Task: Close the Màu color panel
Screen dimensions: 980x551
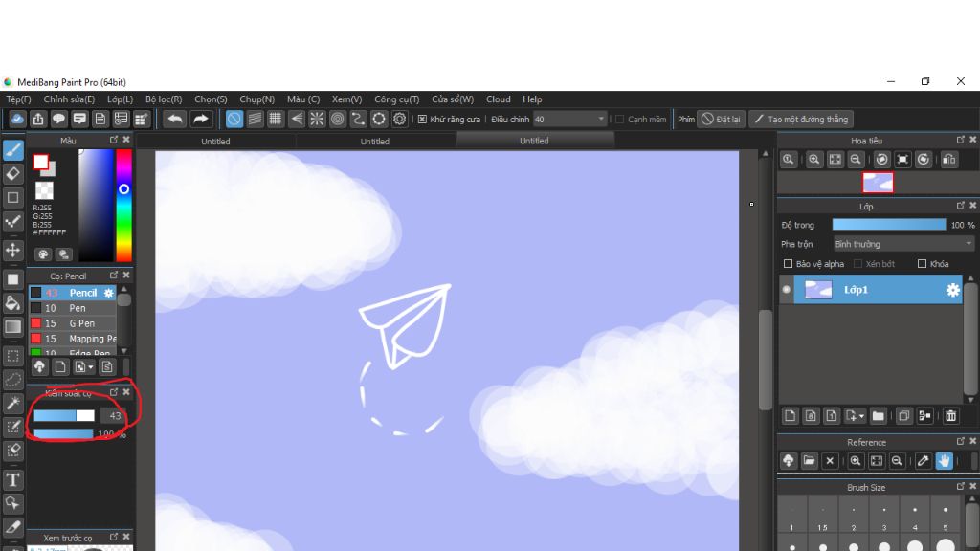Action: click(x=126, y=140)
